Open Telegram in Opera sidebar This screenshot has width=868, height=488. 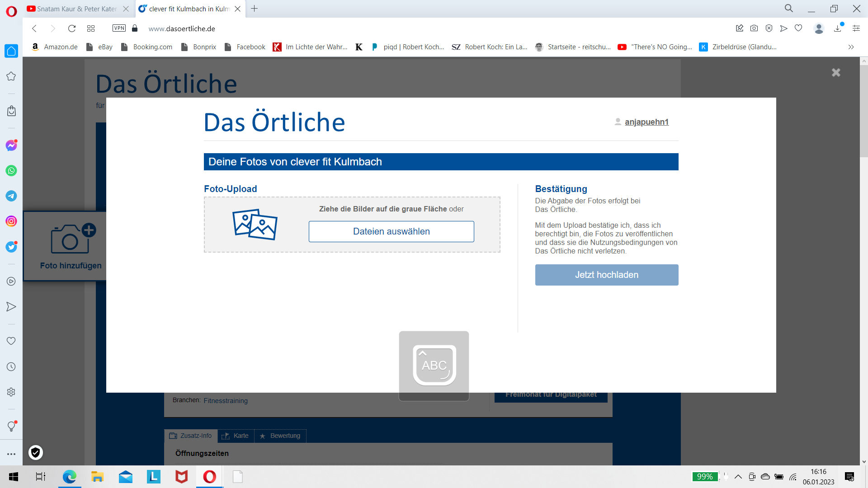(11, 196)
